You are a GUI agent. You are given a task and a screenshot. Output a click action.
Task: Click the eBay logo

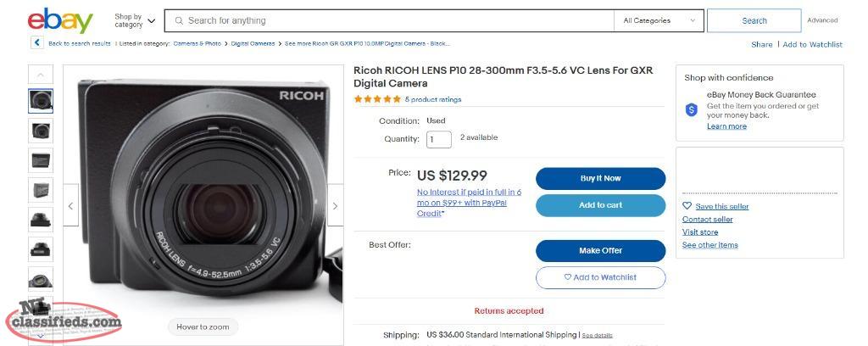click(x=60, y=21)
